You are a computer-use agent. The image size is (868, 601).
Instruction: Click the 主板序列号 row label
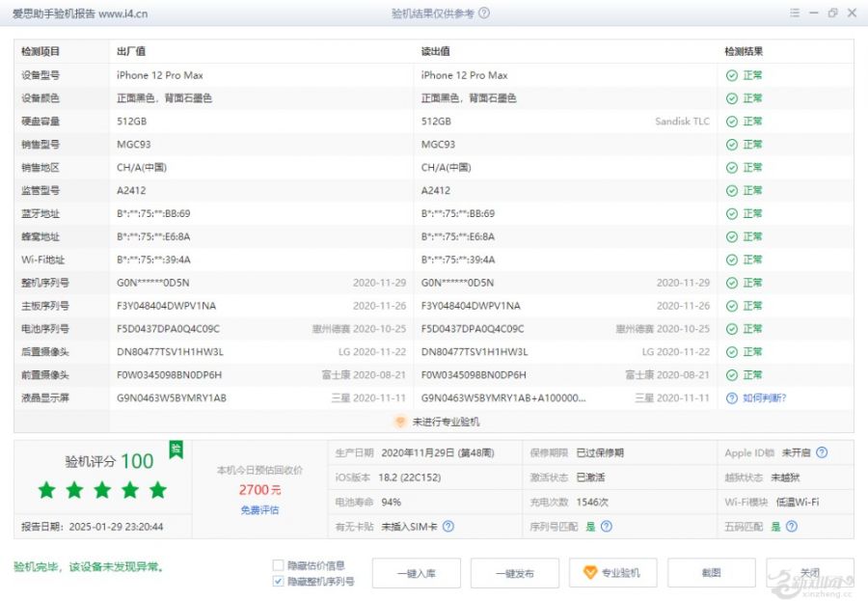click(44, 306)
